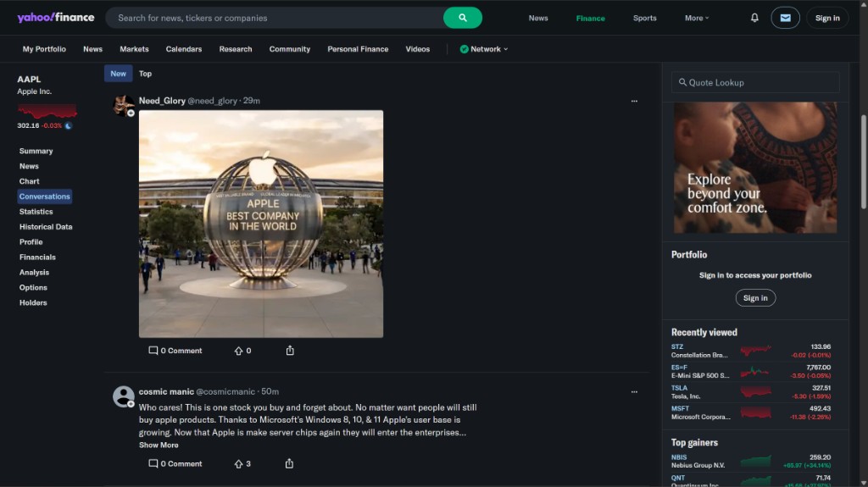Open News in AAPL sidebar

(29, 166)
